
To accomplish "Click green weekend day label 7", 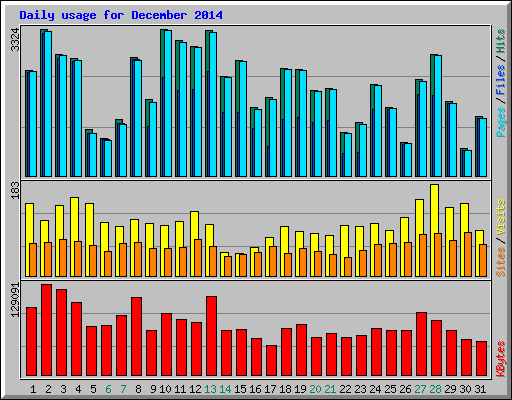I will point(123,389).
